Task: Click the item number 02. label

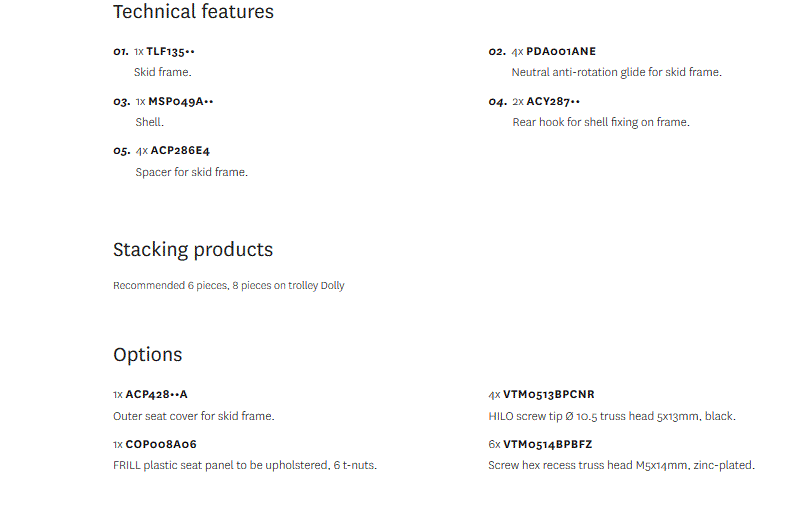Action: pyautogui.click(x=497, y=52)
